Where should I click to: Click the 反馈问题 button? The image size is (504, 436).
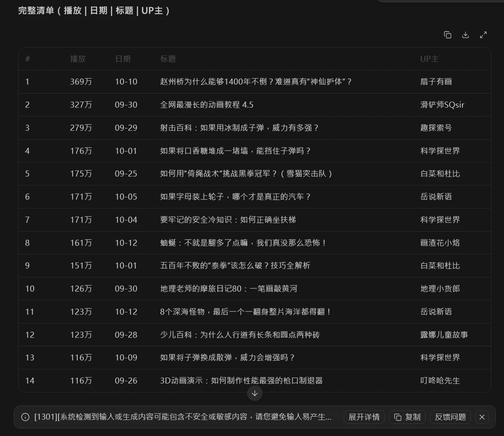click(451, 417)
